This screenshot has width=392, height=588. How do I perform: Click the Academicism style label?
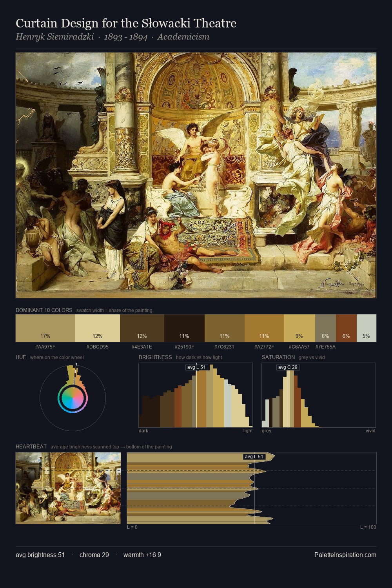pos(183,37)
